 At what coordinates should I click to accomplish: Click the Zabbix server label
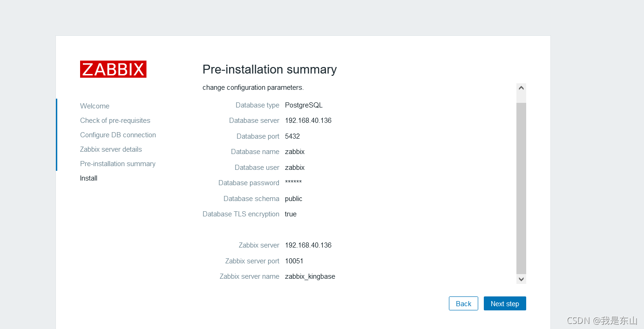coord(259,245)
